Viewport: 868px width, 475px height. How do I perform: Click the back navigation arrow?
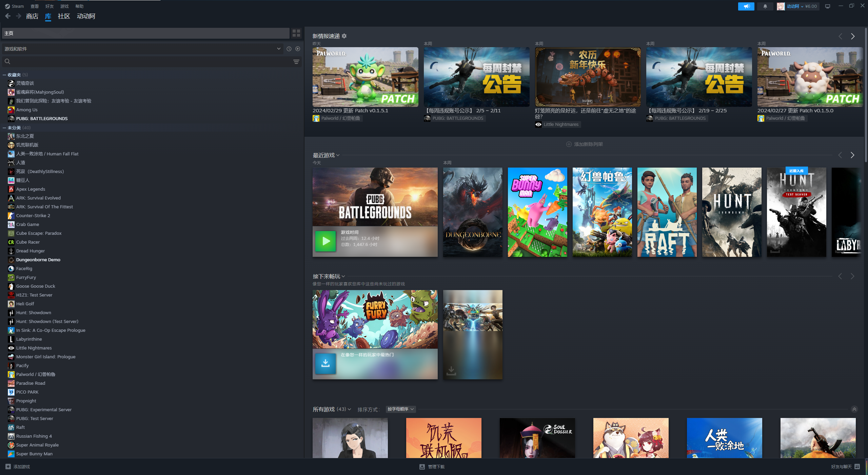point(8,16)
